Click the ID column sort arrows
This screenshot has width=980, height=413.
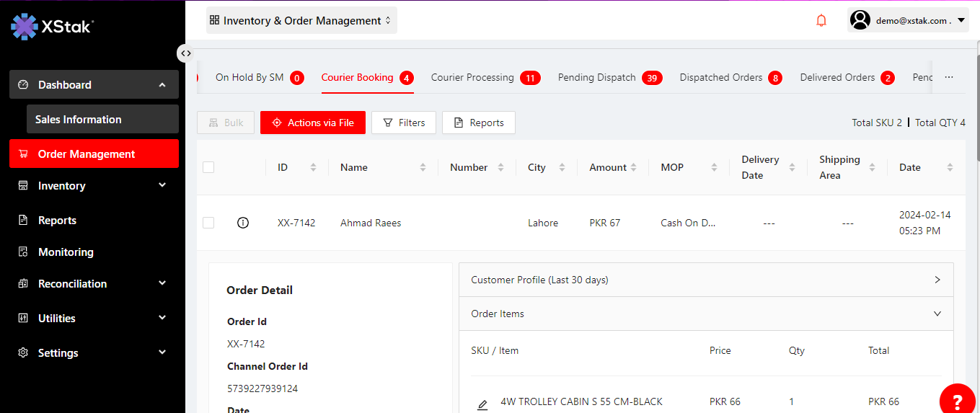click(313, 167)
